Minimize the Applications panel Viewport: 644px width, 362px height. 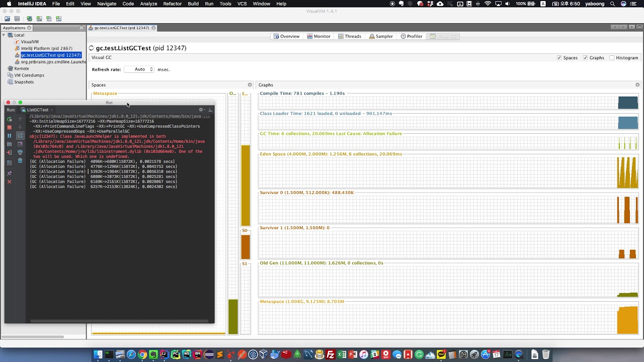pos(82,28)
